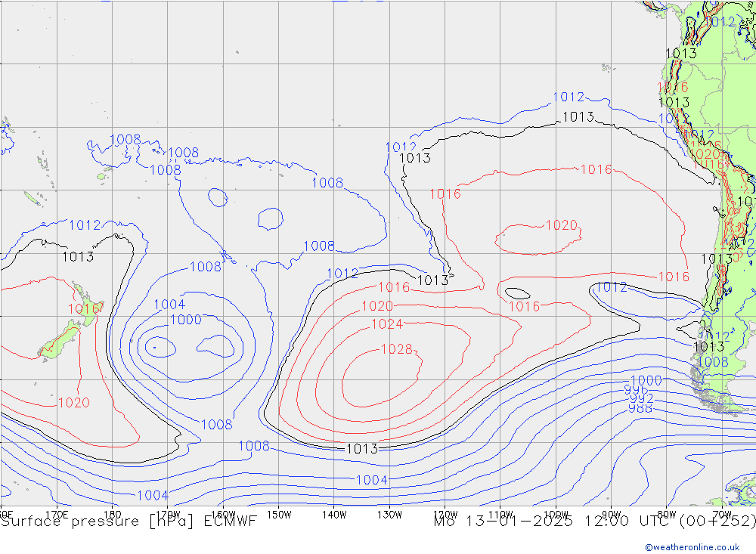Screen dimensions: 756x554
Task: Click the 110W longitude label
Action: (500, 514)
